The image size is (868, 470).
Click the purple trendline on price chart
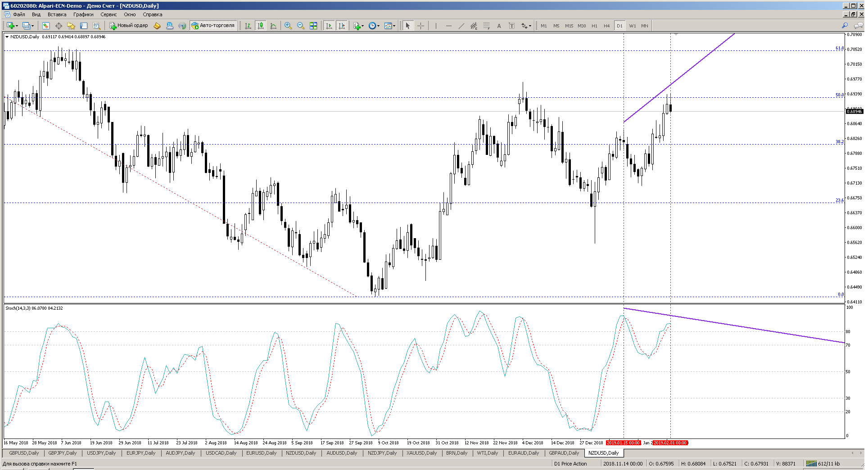pos(679,78)
